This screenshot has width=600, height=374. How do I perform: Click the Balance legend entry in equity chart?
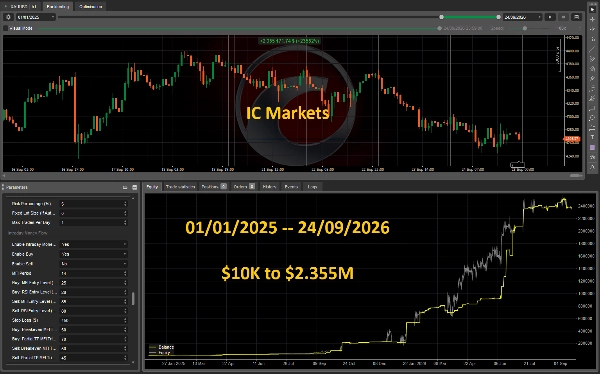[x=162, y=347]
